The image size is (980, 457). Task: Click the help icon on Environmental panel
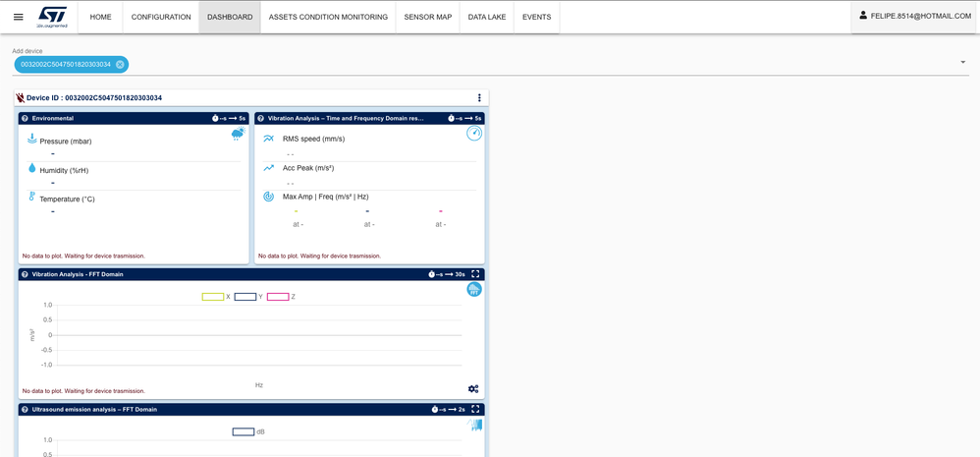point(25,118)
